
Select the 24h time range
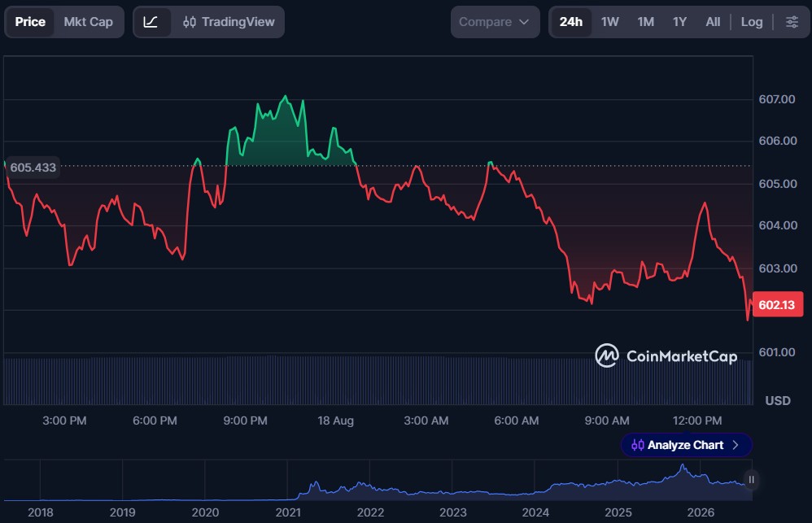coord(570,22)
